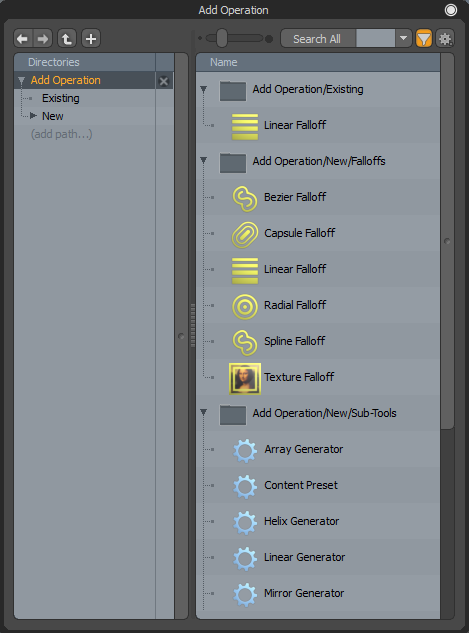
Task: Open the browser settings gear
Action: click(x=445, y=39)
